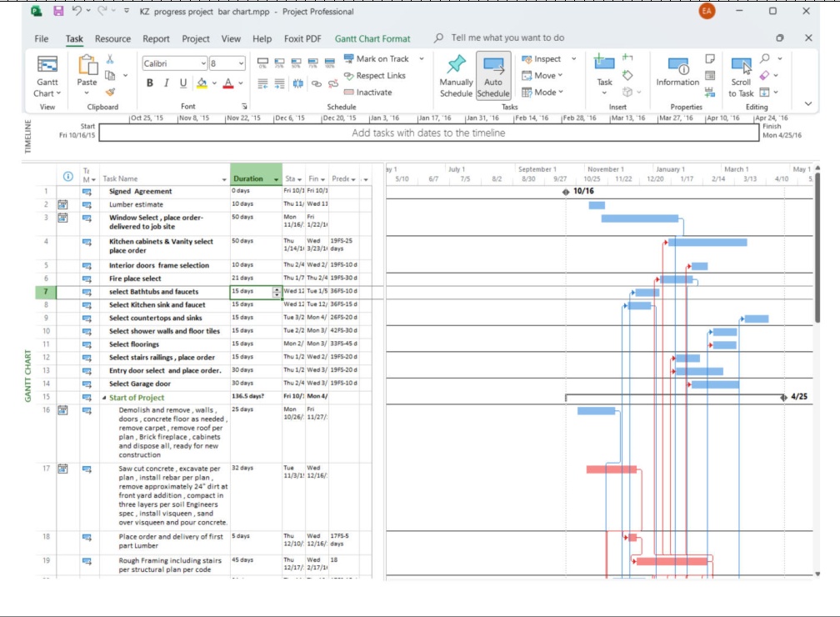Switch to Manually Schedule mode
Screen dimensions: 840x617
(456, 76)
